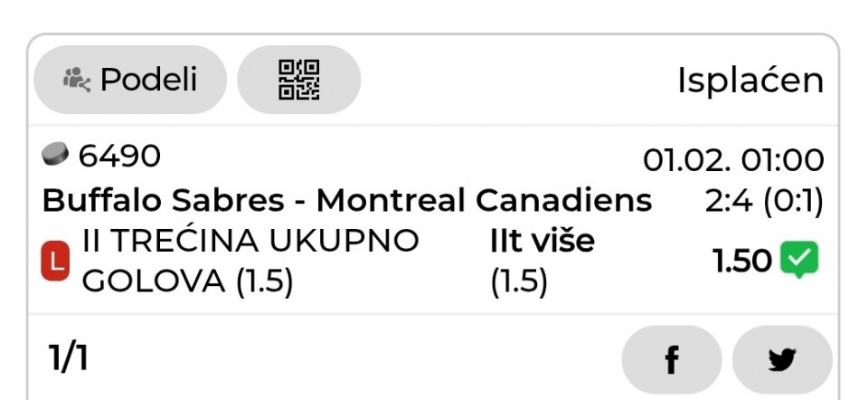Image resolution: width=868 pixels, height=400 pixels.
Task: Click the 1.50 odds value
Action: pos(741,262)
